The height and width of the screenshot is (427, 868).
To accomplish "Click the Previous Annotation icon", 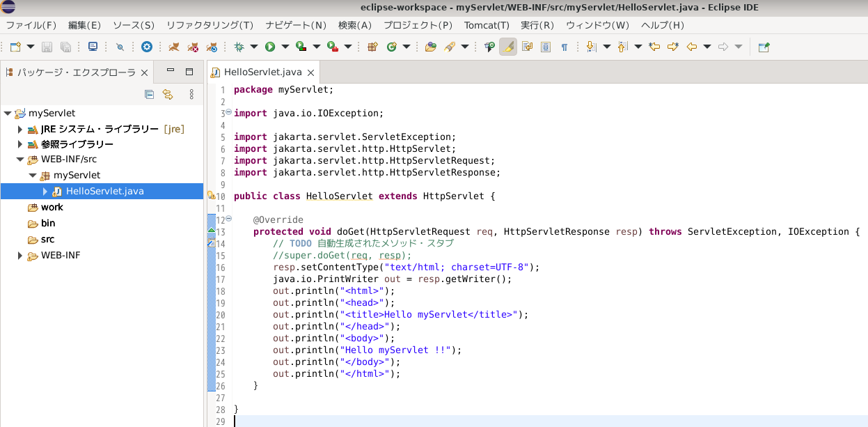I will pos(622,47).
